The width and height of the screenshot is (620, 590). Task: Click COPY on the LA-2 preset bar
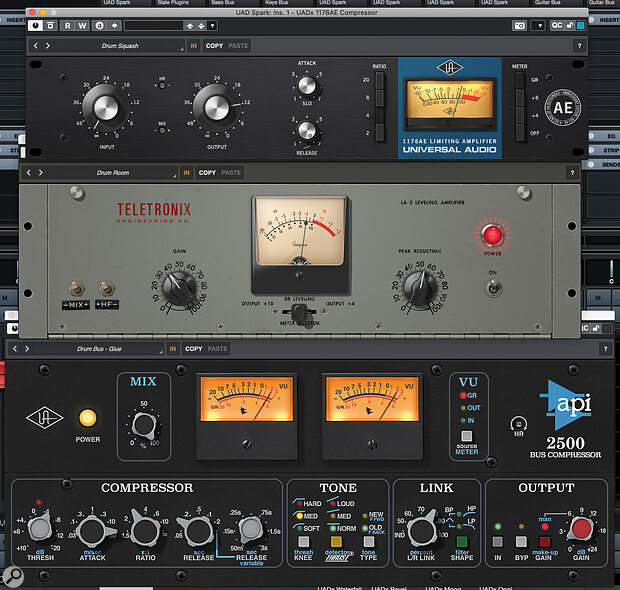207,173
